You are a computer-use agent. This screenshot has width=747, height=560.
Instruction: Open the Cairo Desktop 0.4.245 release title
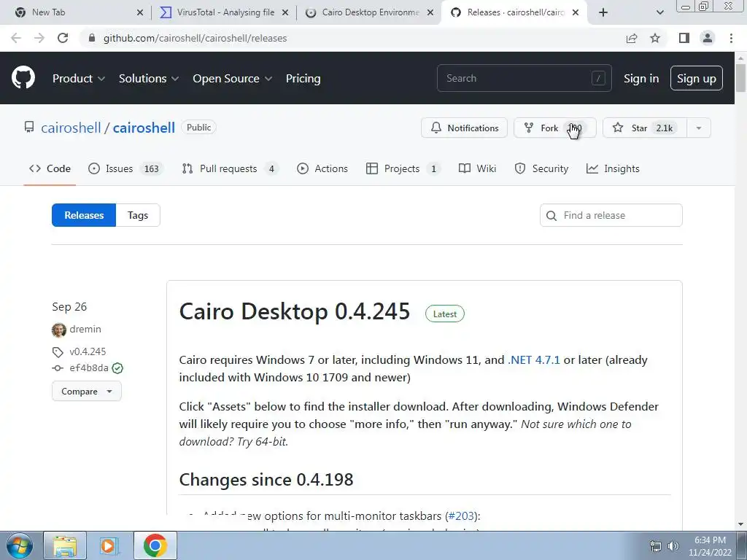click(x=295, y=311)
